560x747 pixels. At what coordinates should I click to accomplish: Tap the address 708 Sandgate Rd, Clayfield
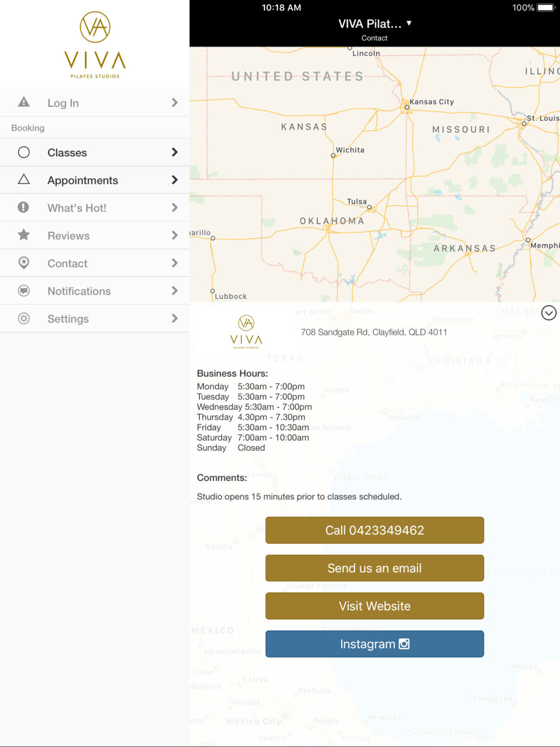[x=374, y=332]
